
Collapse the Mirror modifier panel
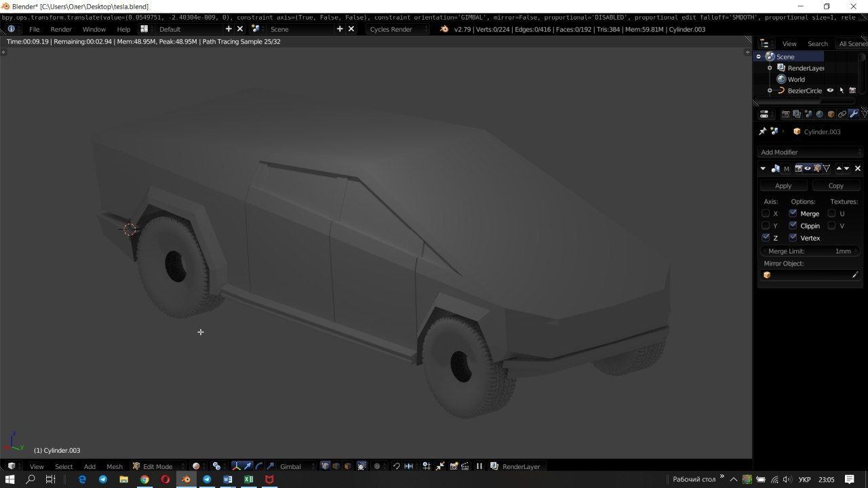coord(763,168)
